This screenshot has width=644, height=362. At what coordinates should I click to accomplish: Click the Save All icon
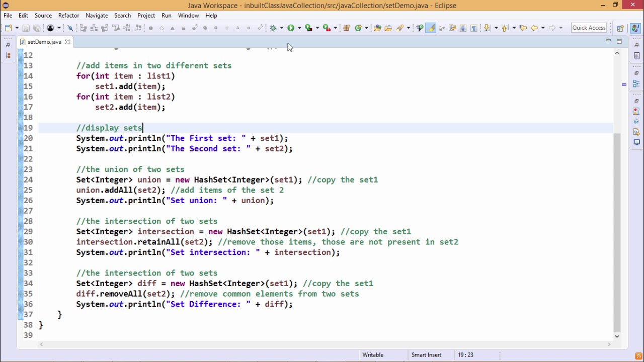click(x=37, y=28)
